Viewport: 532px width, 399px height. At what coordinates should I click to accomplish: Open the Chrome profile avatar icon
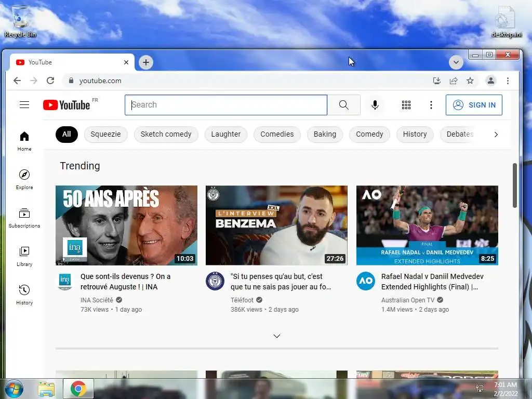490,81
